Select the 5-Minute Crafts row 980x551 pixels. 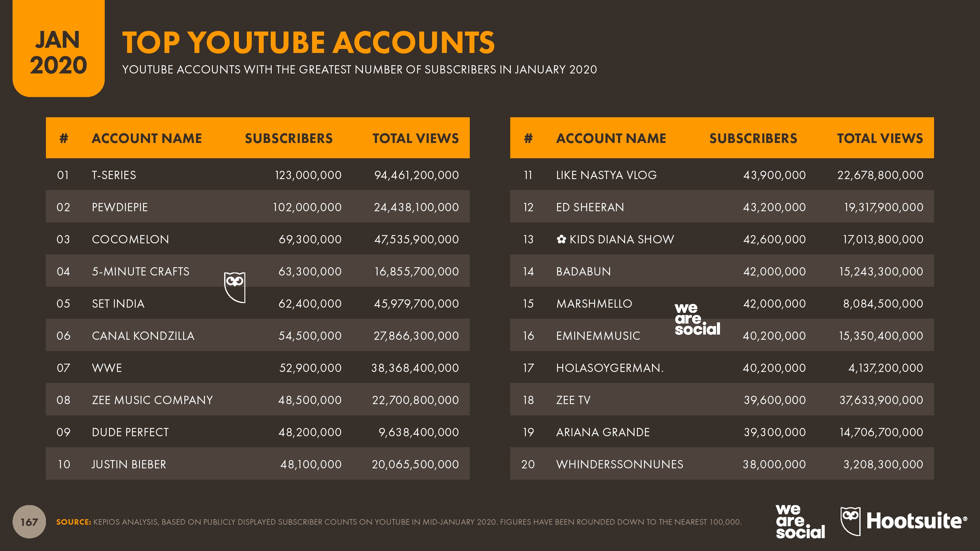258,272
